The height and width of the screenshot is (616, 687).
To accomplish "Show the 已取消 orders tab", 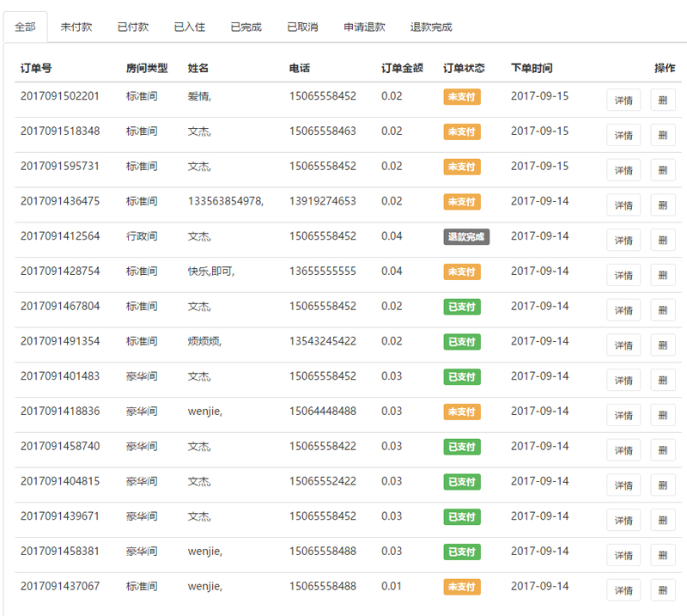I will pyautogui.click(x=303, y=27).
